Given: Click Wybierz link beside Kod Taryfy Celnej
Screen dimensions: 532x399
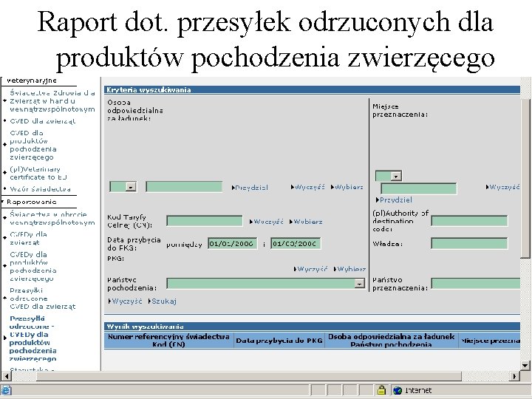Looking at the screenshot, I should point(306,222).
